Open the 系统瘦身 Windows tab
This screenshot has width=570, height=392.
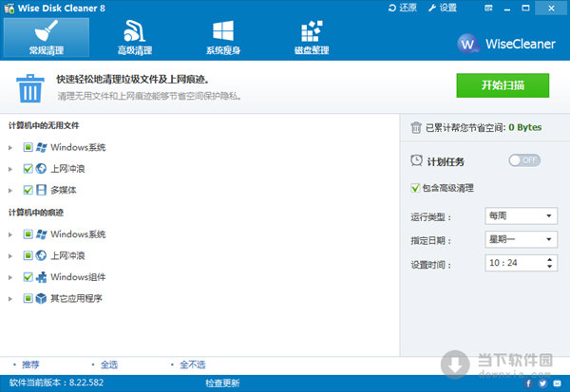tap(223, 37)
